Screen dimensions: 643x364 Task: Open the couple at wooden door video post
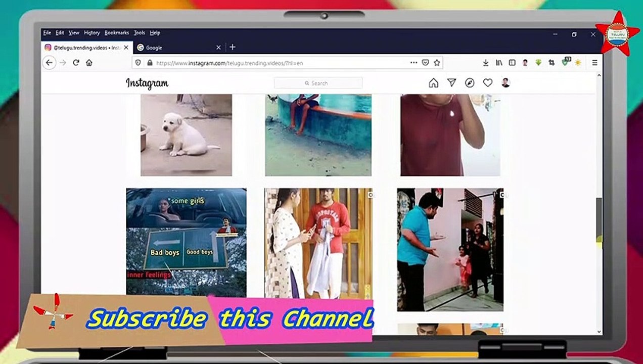318,244
